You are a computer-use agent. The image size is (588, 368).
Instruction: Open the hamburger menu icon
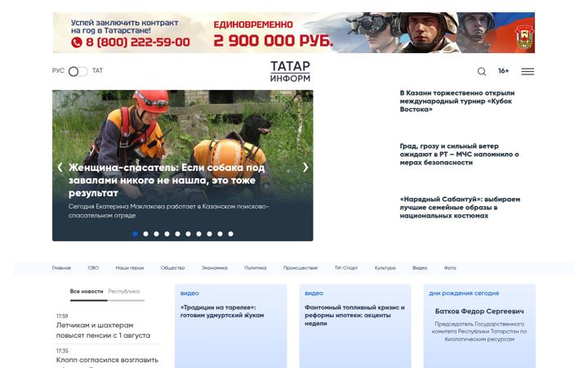[528, 71]
